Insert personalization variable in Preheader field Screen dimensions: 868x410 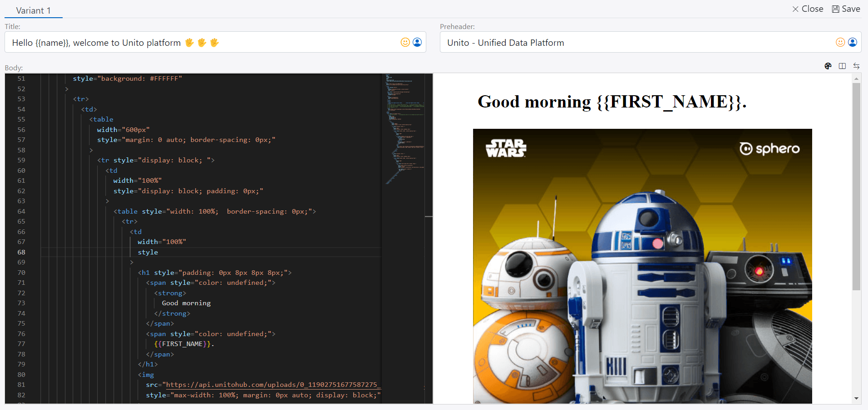pos(853,42)
